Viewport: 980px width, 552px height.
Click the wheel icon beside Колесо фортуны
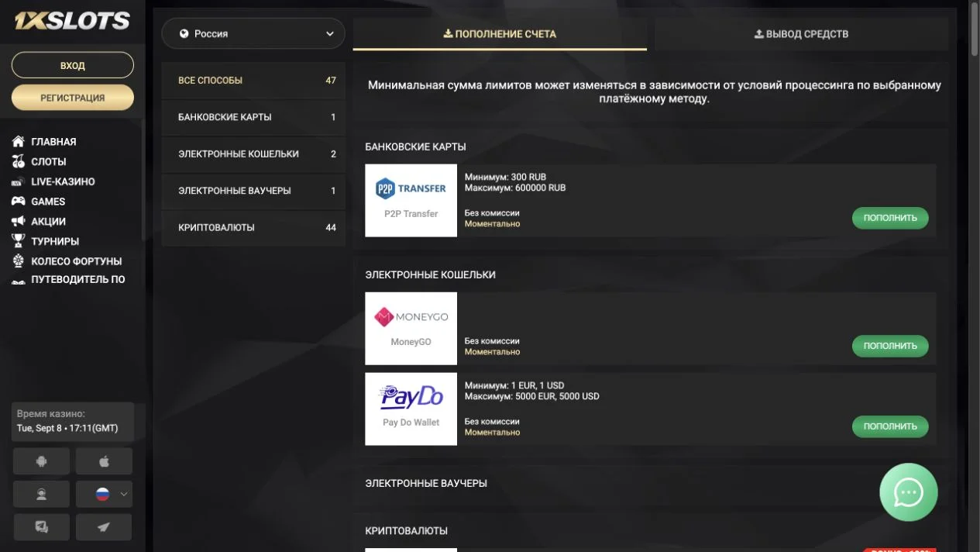pyautogui.click(x=19, y=261)
